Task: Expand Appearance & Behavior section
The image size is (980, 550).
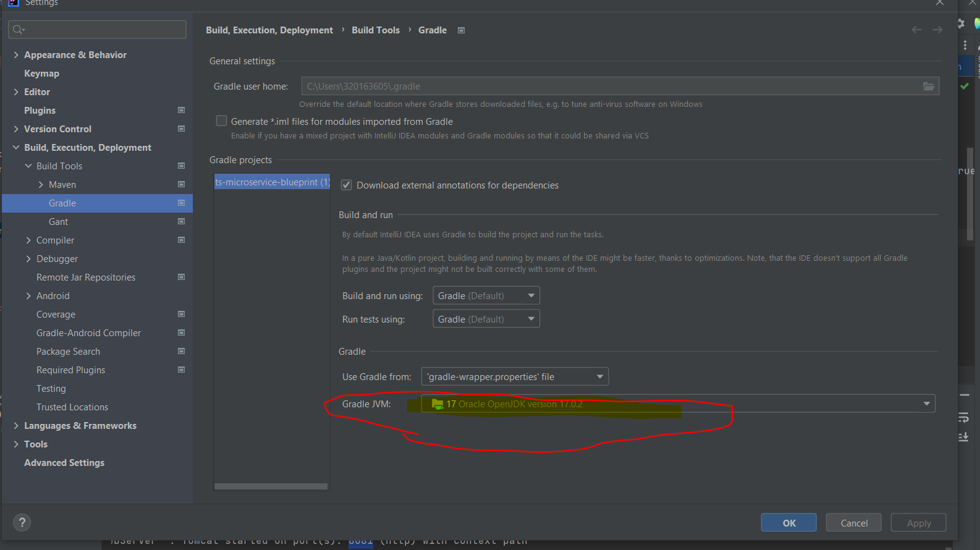Action: [16, 55]
